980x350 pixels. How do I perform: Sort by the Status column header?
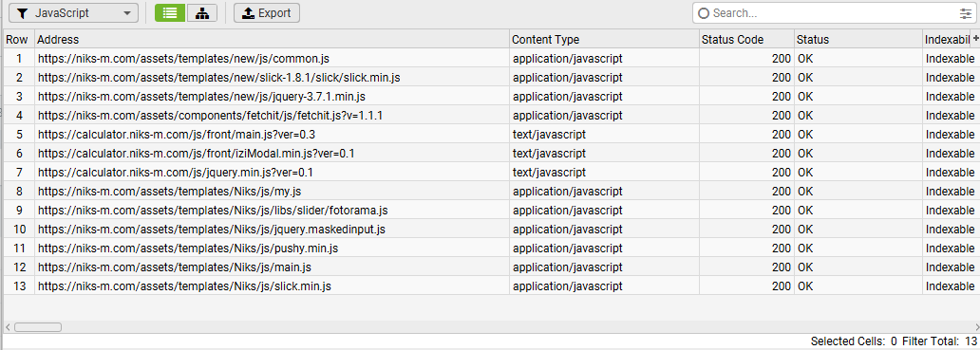(858, 39)
